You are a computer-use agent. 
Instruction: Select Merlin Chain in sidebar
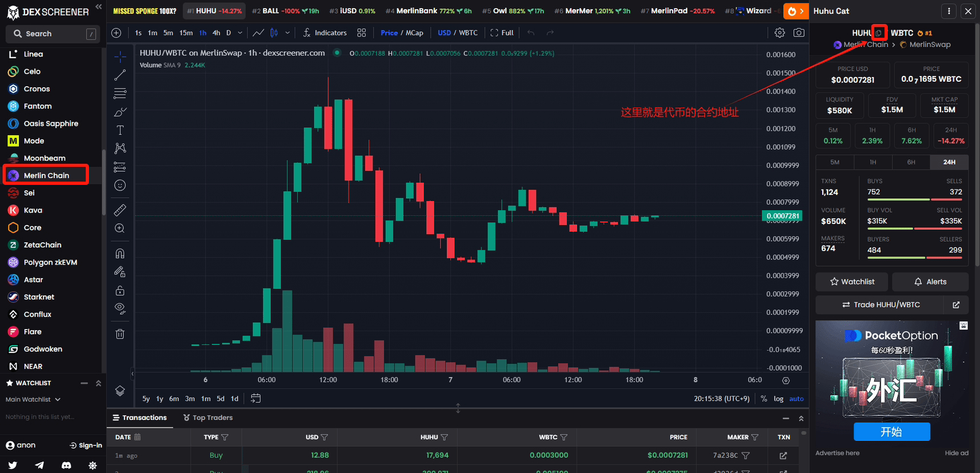click(x=46, y=175)
